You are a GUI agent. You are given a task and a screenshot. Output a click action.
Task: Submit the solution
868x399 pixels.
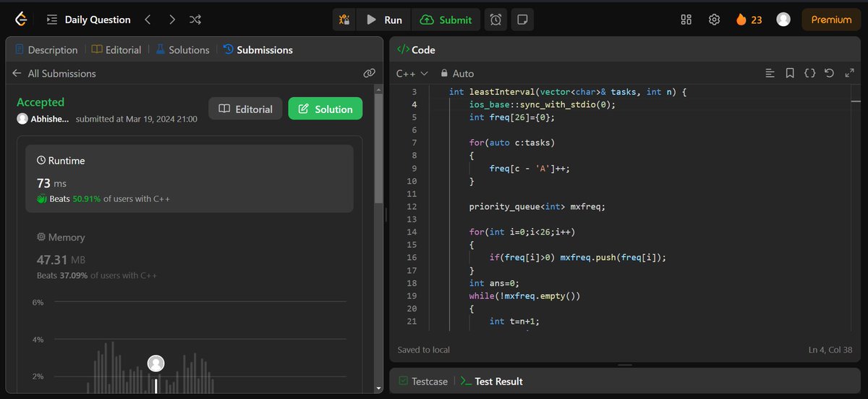[x=446, y=20]
